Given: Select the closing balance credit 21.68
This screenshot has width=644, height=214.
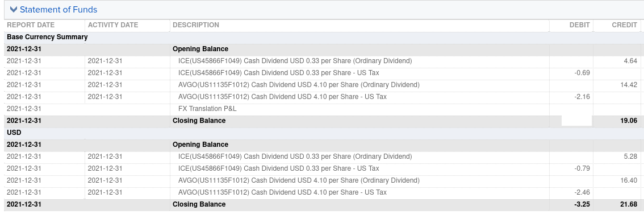Looking at the screenshot, I should pyautogui.click(x=629, y=204).
